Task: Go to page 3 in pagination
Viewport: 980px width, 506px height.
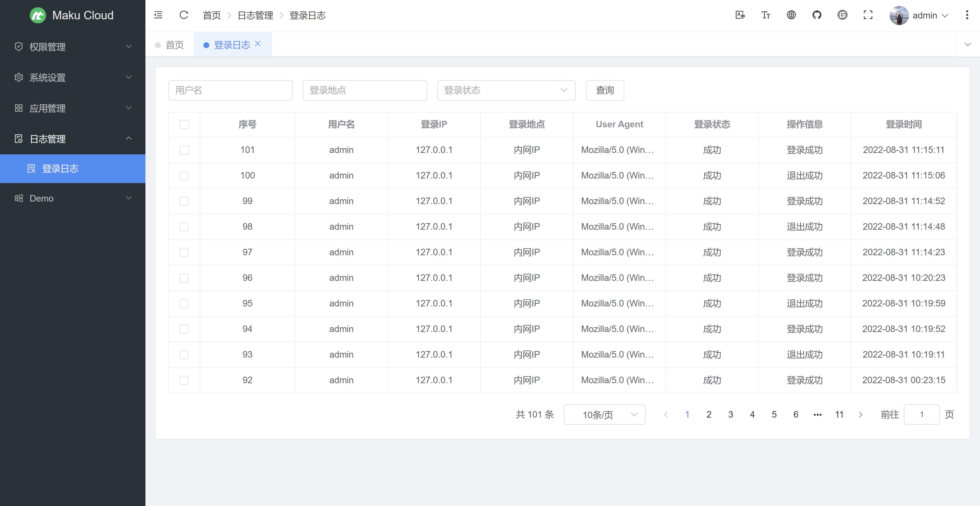Action: [730, 414]
